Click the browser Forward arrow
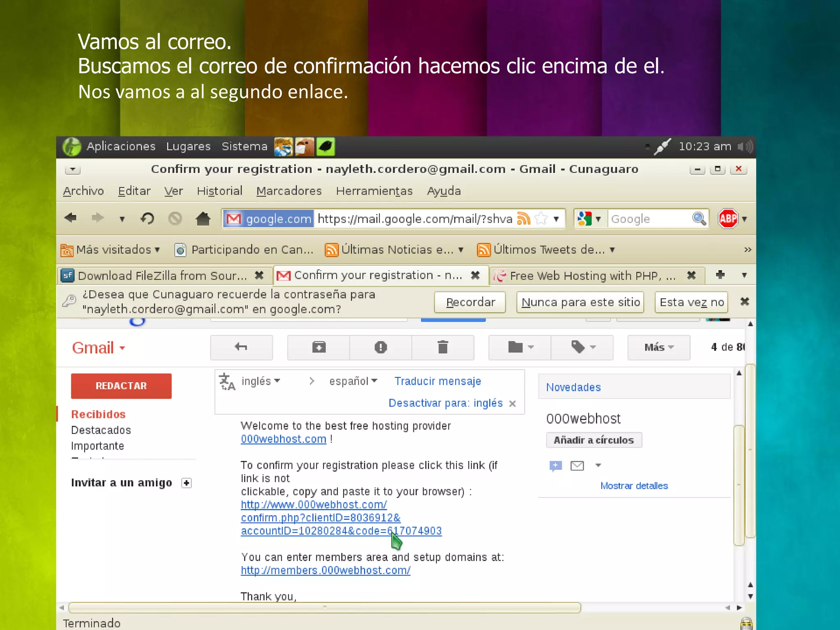Viewport: 840px width, 630px height. [98, 218]
